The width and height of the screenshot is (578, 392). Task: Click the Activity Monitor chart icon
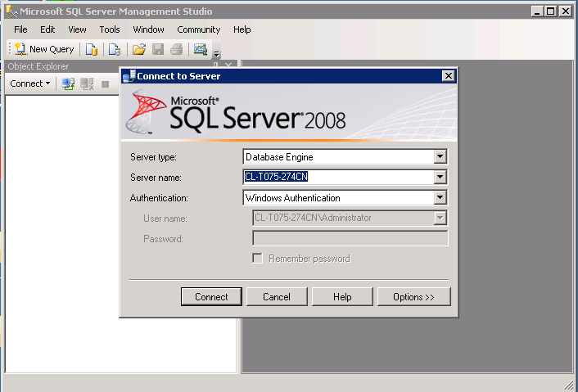[201, 49]
